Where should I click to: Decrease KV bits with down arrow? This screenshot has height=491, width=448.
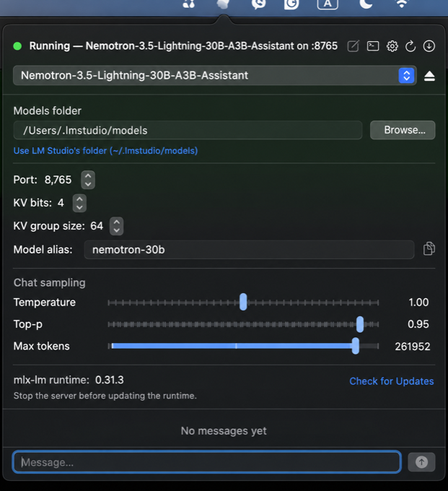pyautogui.click(x=79, y=207)
